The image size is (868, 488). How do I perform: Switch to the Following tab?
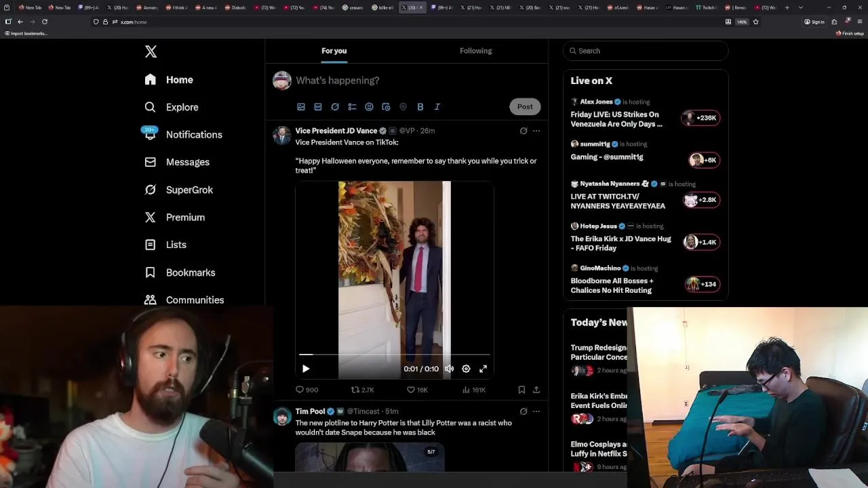tap(475, 51)
